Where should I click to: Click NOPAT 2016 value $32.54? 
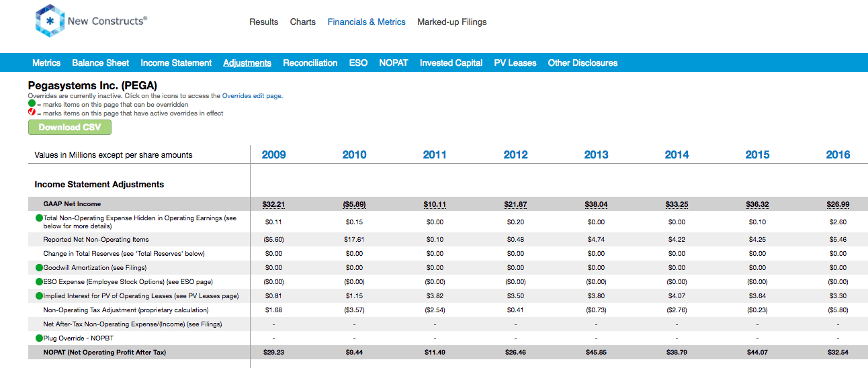point(838,353)
